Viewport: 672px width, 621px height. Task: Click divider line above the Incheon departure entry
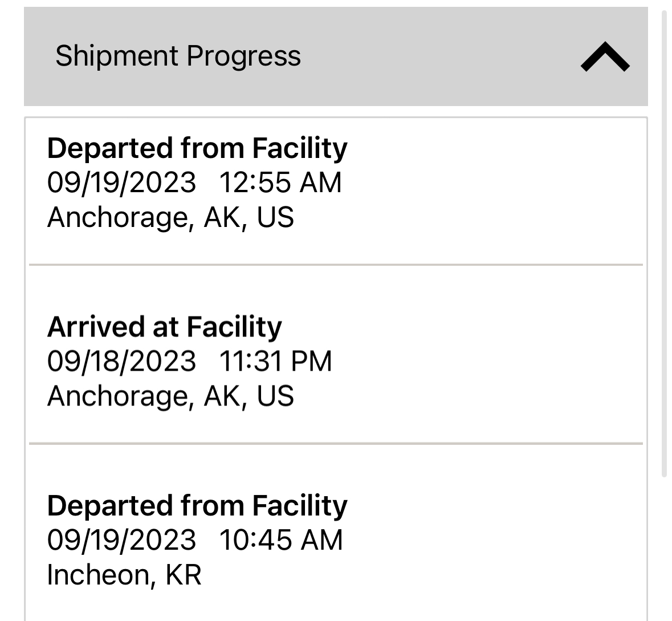(336, 443)
